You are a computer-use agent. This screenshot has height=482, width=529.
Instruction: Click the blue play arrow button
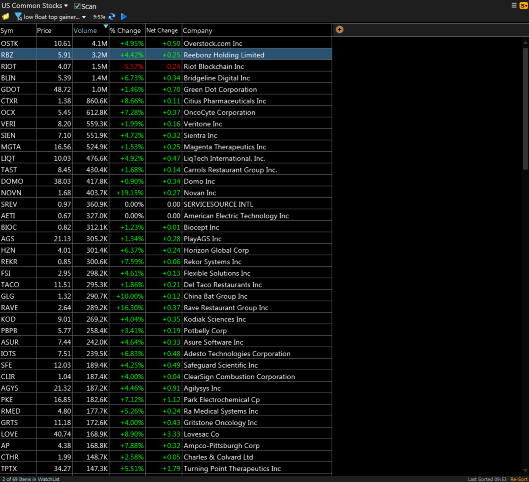124,17
